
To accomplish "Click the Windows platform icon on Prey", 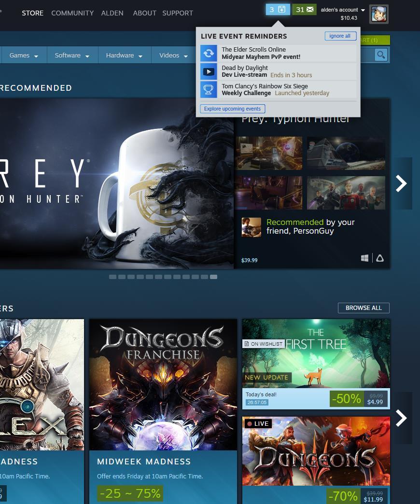I will [x=364, y=258].
